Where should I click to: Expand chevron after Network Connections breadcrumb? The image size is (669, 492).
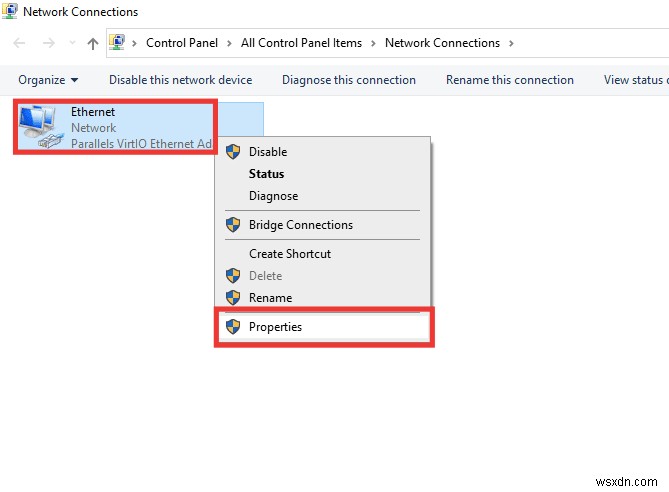click(x=511, y=43)
